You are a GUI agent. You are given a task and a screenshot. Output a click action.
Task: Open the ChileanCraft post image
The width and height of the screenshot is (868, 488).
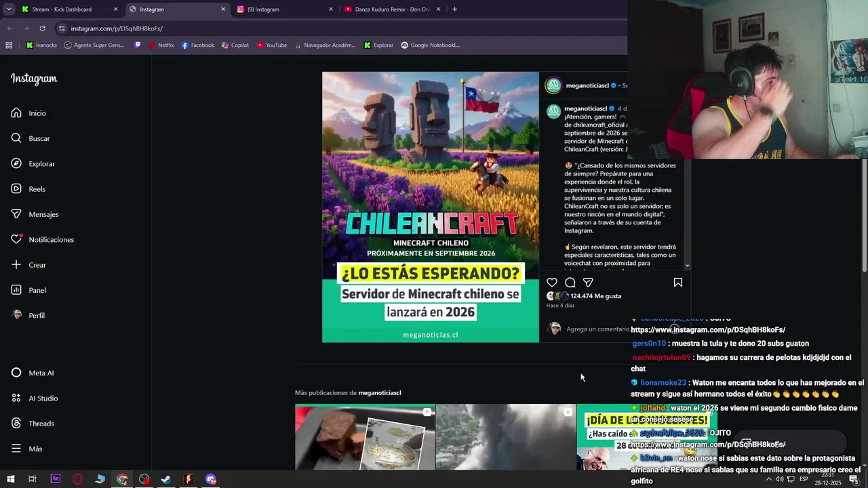[431, 207]
